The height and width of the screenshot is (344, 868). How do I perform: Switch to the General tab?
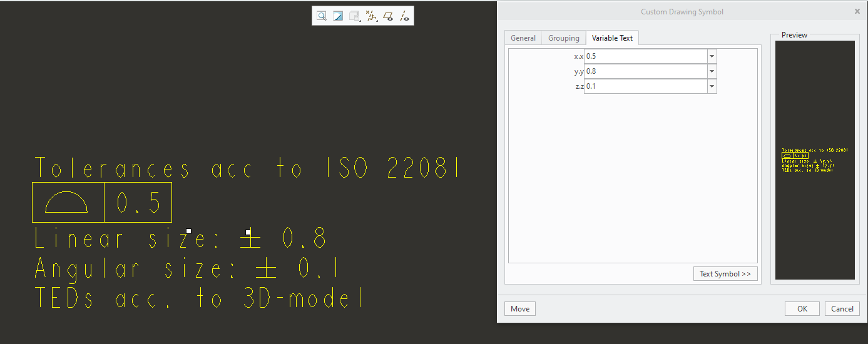click(x=523, y=38)
